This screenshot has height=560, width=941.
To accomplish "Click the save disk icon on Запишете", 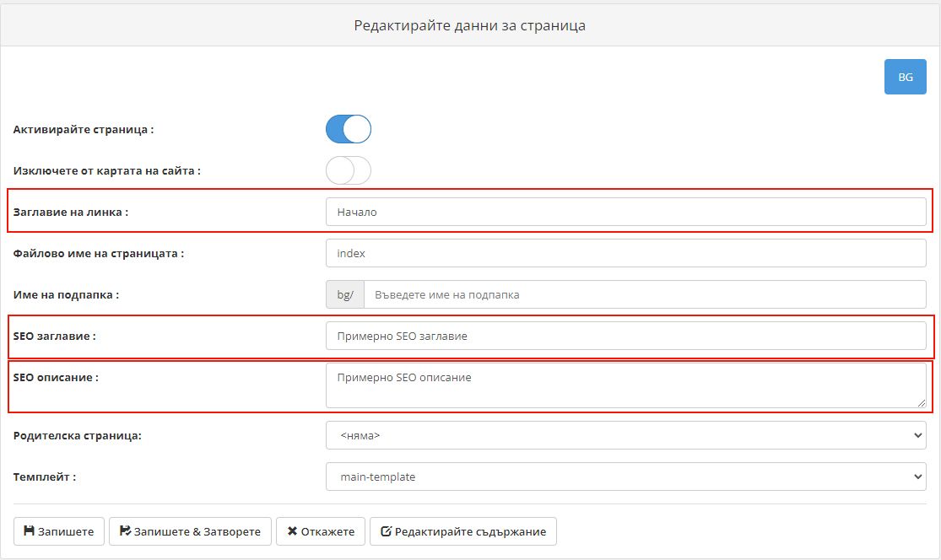I will pos(30,531).
